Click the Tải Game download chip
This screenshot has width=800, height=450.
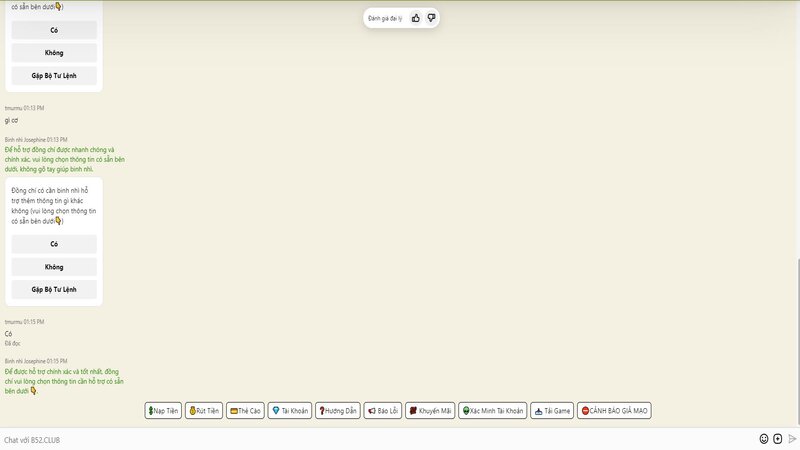[x=552, y=411]
